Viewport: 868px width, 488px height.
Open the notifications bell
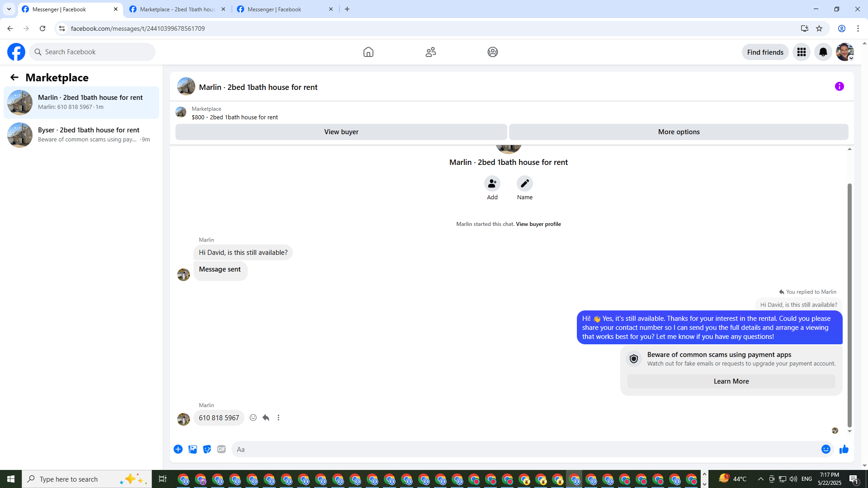point(823,52)
